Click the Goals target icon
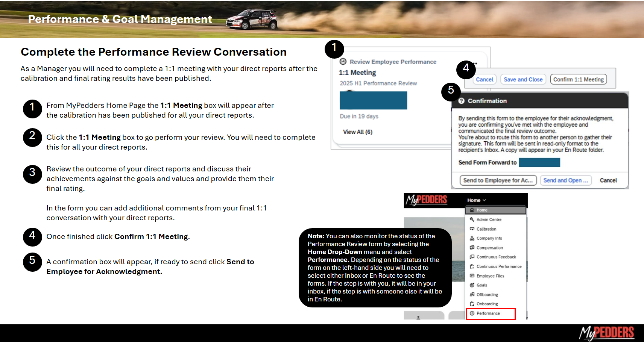 click(x=472, y=285)
